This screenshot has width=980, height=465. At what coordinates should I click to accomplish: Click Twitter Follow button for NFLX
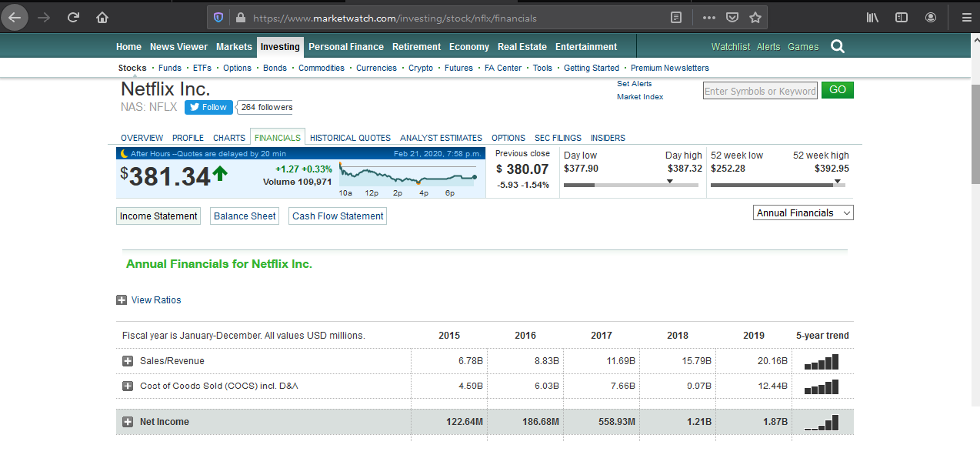coord(208,107)
